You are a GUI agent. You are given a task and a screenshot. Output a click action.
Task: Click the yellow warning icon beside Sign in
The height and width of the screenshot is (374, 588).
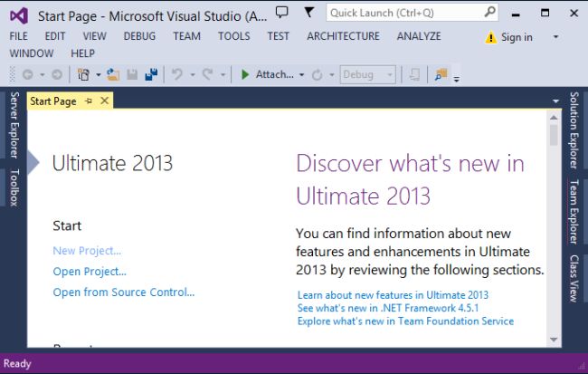pos(490,37)
